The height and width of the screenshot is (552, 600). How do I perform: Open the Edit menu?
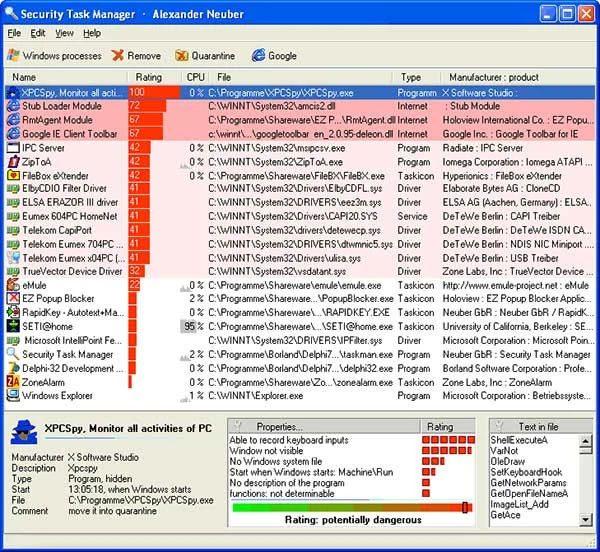(38, 33)
